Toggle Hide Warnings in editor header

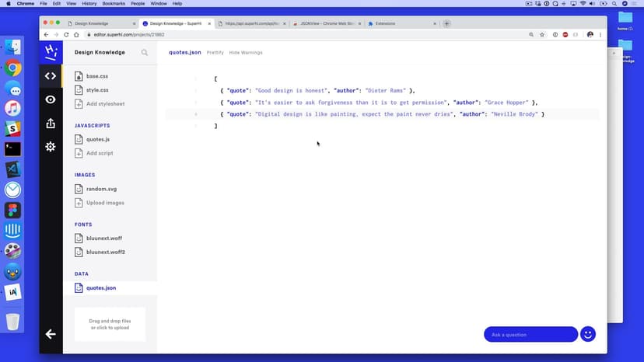246,53
